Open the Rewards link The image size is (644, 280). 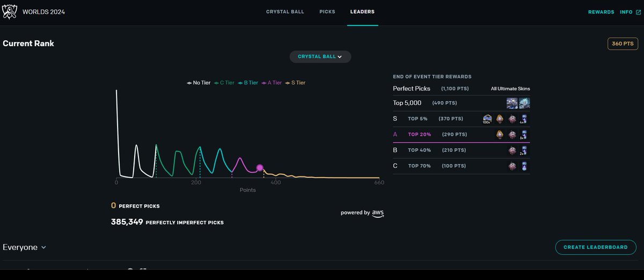tap(601, 12)
